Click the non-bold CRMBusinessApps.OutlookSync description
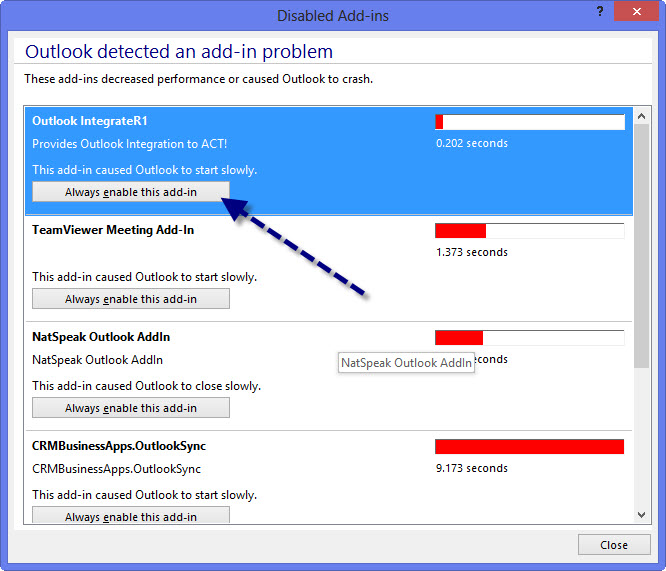 (x=116, y=469)
